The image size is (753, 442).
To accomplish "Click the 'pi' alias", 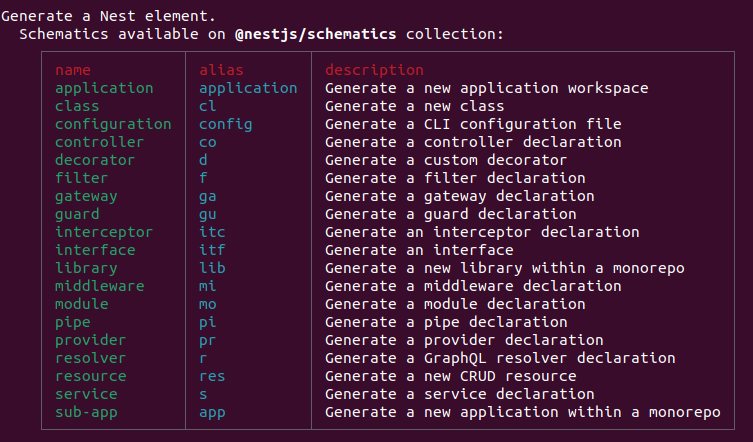I will 207,322.
